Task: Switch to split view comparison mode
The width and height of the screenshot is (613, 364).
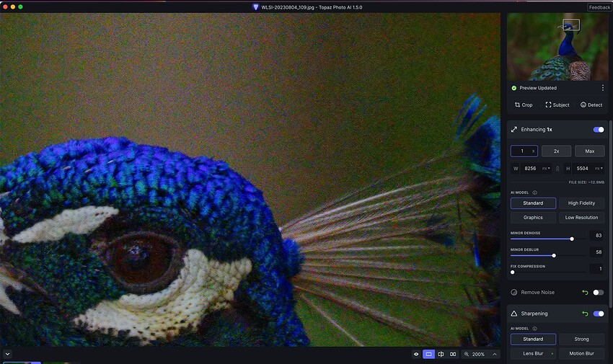Action: (x=441, y=354)
